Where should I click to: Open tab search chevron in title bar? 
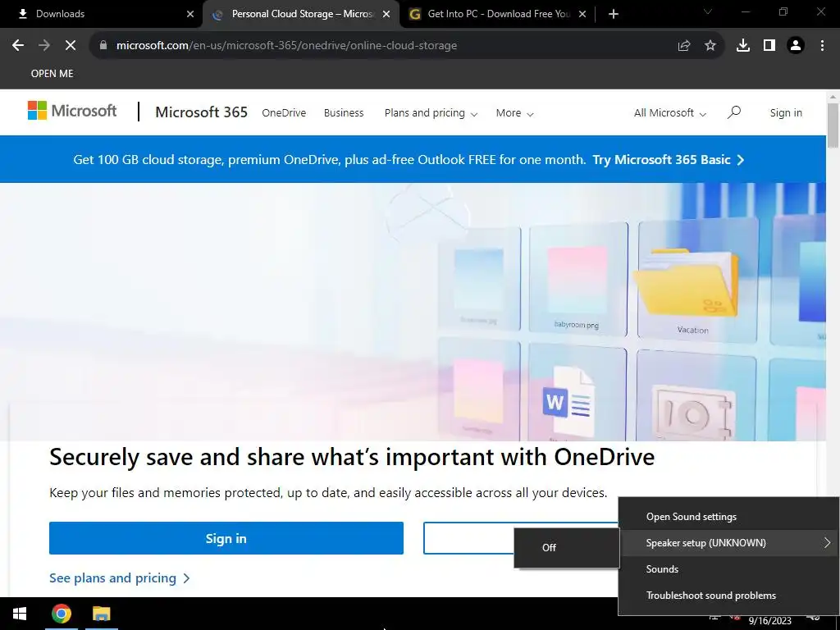tap(708, 11)
